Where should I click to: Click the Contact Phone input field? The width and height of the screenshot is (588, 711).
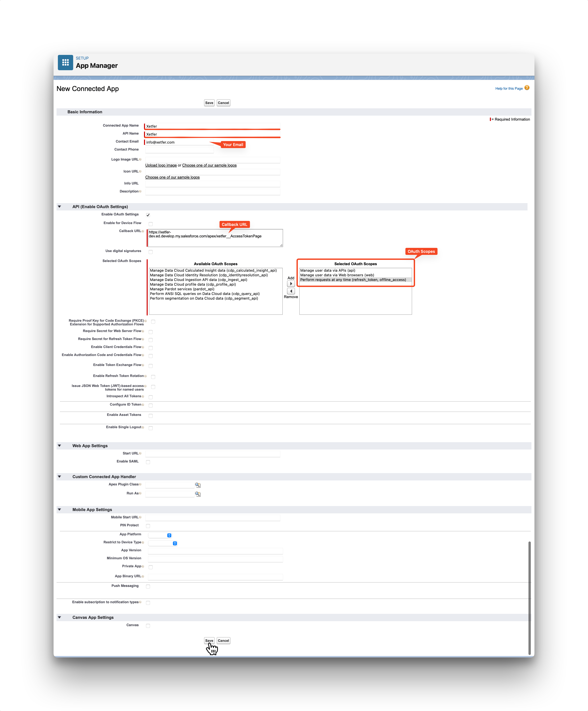(179, 150)
